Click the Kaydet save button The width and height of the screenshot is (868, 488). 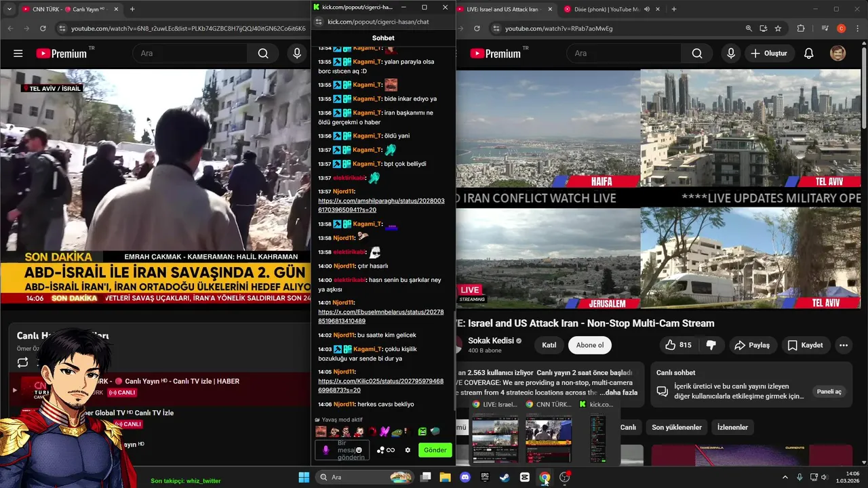(805, 345)
